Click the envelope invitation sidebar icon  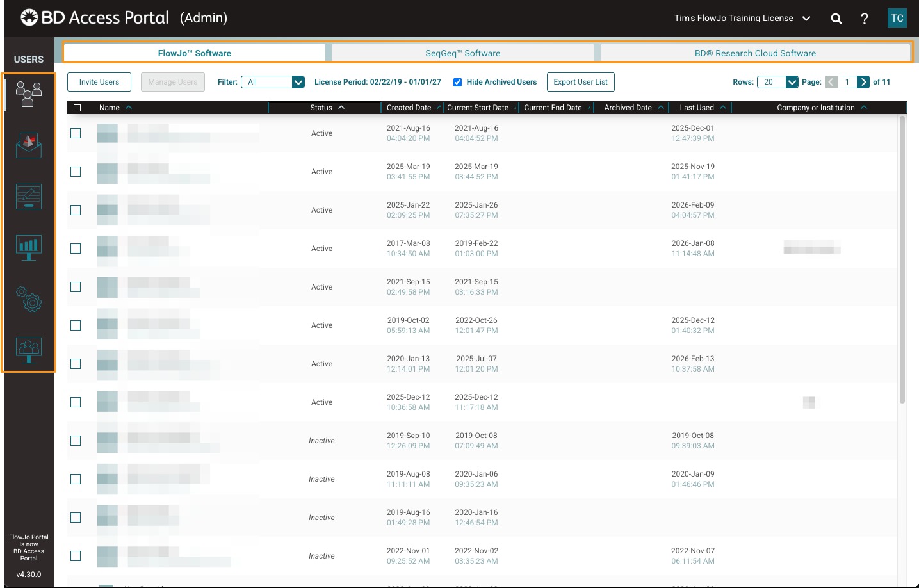pyautogui.click(x=29, y=145)
